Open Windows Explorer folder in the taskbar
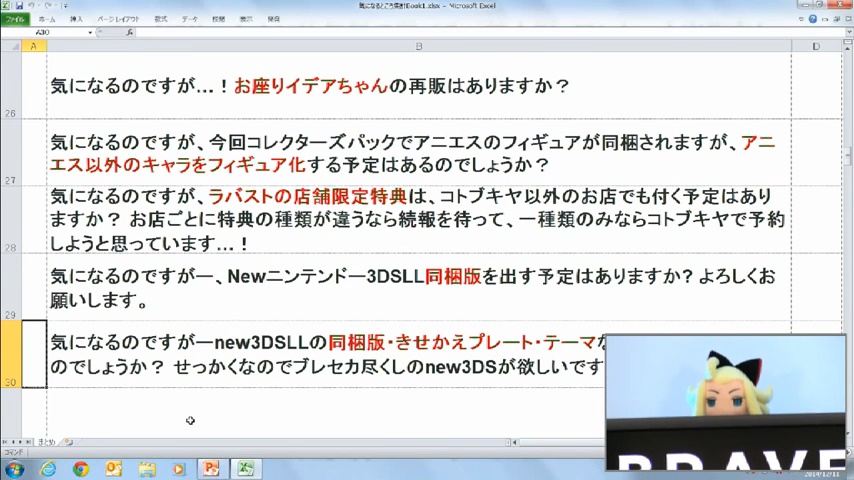 pos(147,469)
